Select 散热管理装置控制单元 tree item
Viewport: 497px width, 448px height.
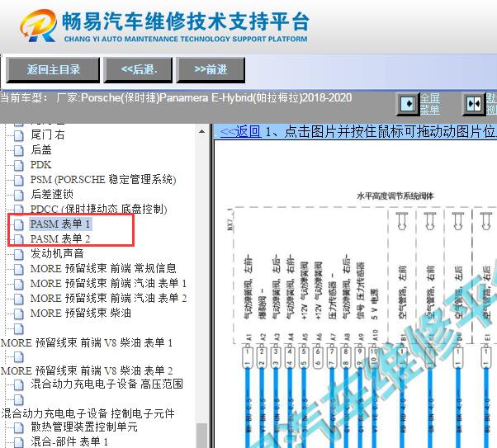coord(84,427)
